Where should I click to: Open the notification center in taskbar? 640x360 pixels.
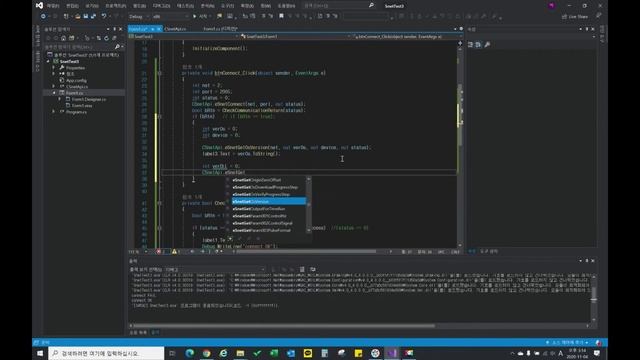tap(597, 353)
